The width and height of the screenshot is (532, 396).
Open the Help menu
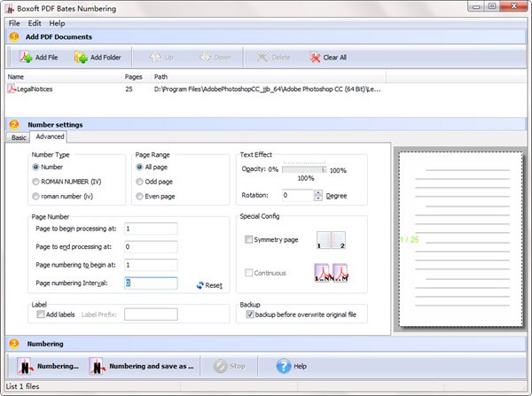click(x=57, y=23)
